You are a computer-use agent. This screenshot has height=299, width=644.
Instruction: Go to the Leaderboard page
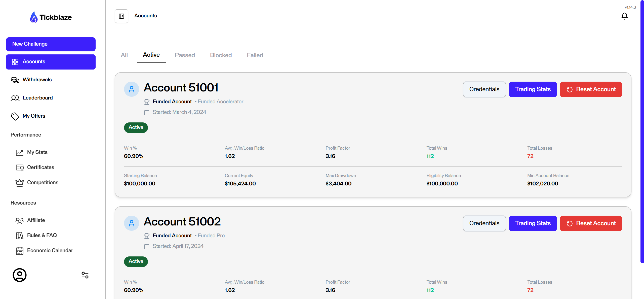tap(37, 98)
